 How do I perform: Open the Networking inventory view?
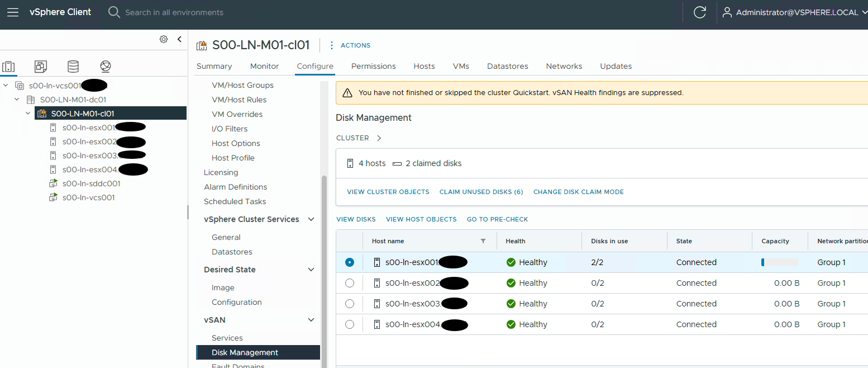tap(106, 67)
